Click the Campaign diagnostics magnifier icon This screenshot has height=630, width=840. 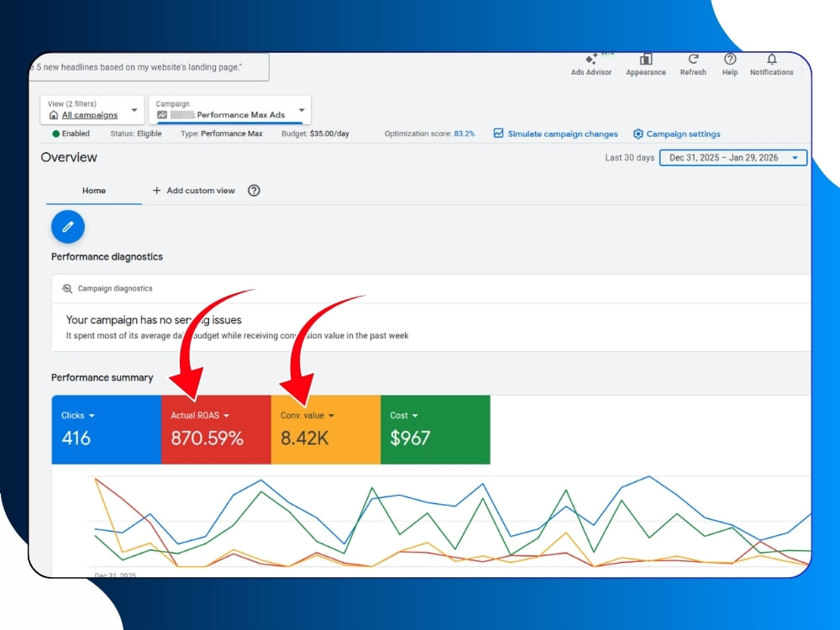pyautogui.click(x=67, y=288)
